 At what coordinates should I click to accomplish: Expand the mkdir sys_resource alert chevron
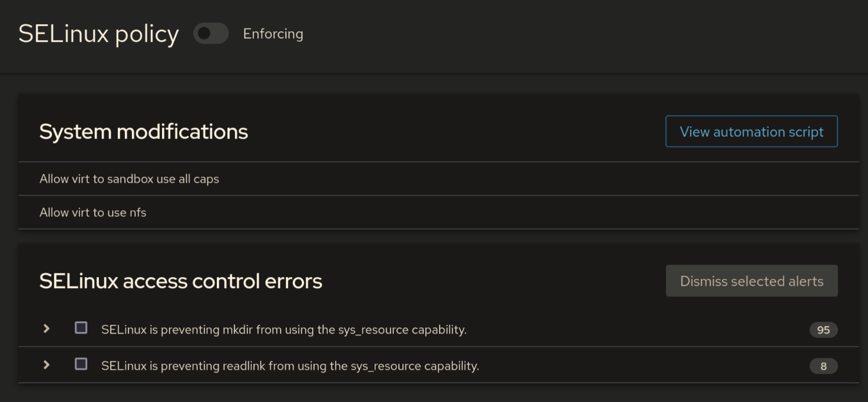coord(47,328)
